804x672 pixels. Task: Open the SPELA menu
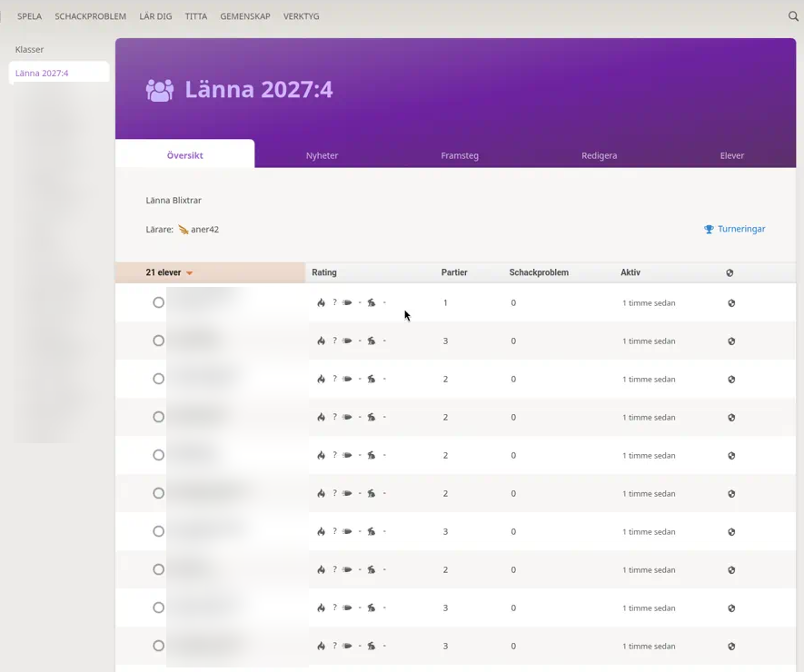coord(29,16)
